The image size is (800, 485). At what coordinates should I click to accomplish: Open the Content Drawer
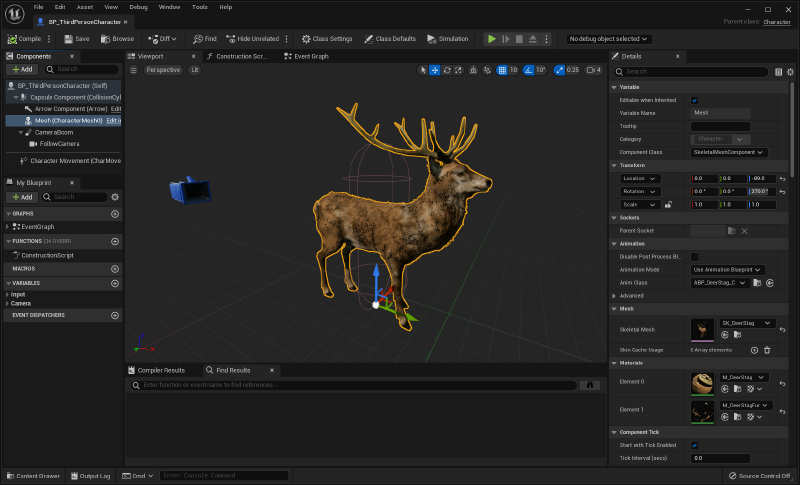click(33, 476)
